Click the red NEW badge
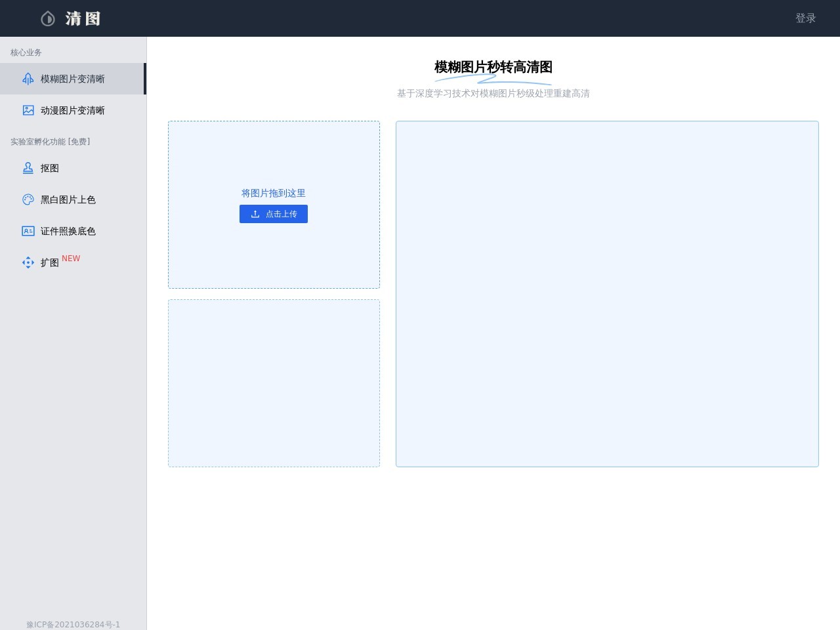This screenshot has width=840, height=630. click(x=71, y=259)
